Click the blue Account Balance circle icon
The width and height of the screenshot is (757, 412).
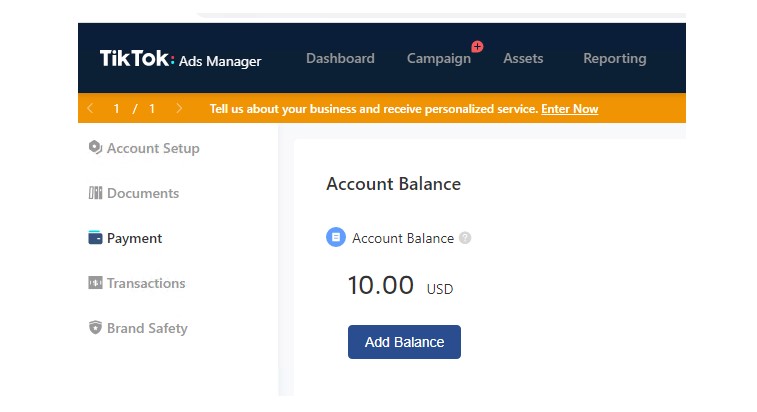(x=336, y=237)
